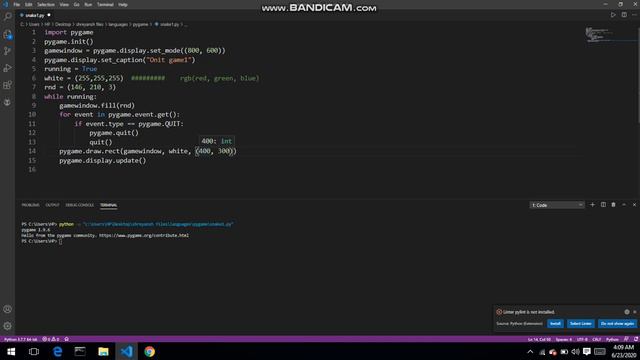Dismiss the pylint notification
The image size is (640, 360).
tap(635, 312)
